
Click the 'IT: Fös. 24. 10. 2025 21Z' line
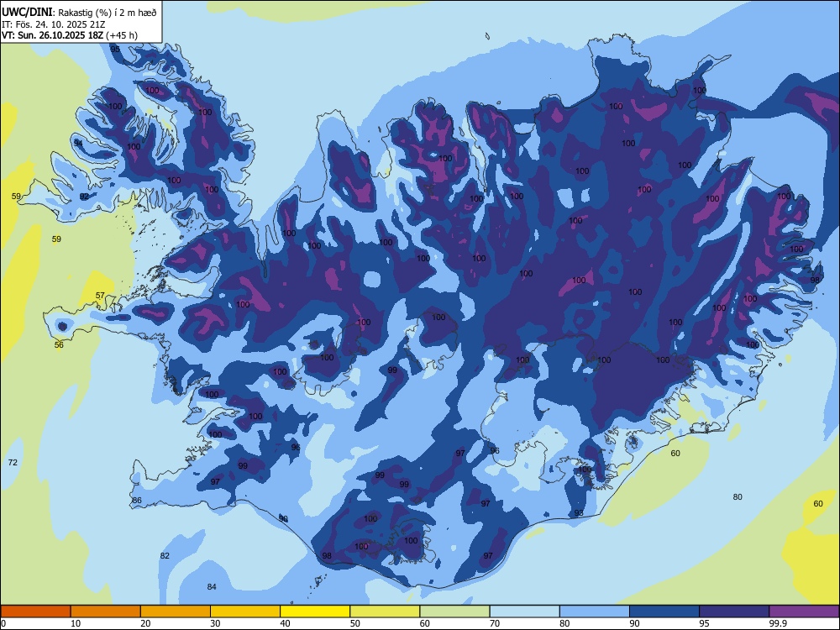tap(53, 24)
